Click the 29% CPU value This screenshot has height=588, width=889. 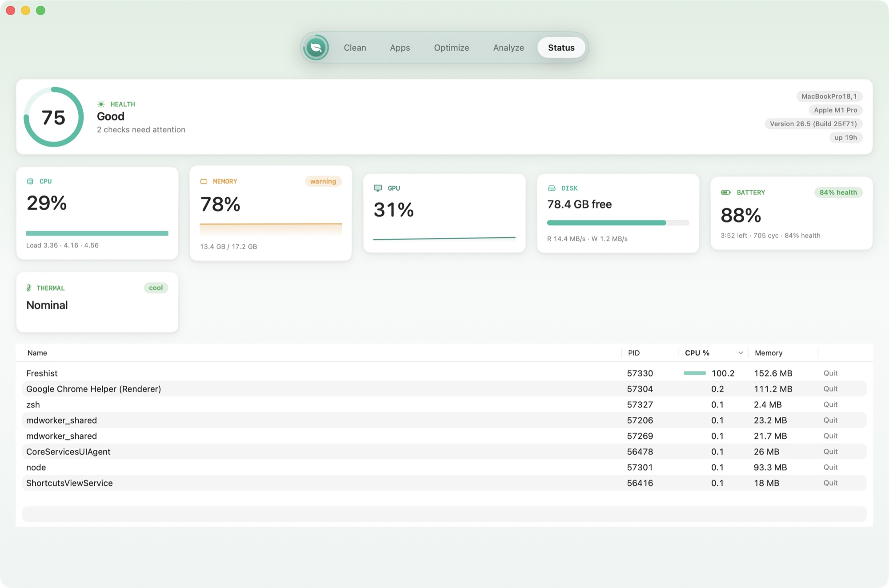[x=47, y=203]
